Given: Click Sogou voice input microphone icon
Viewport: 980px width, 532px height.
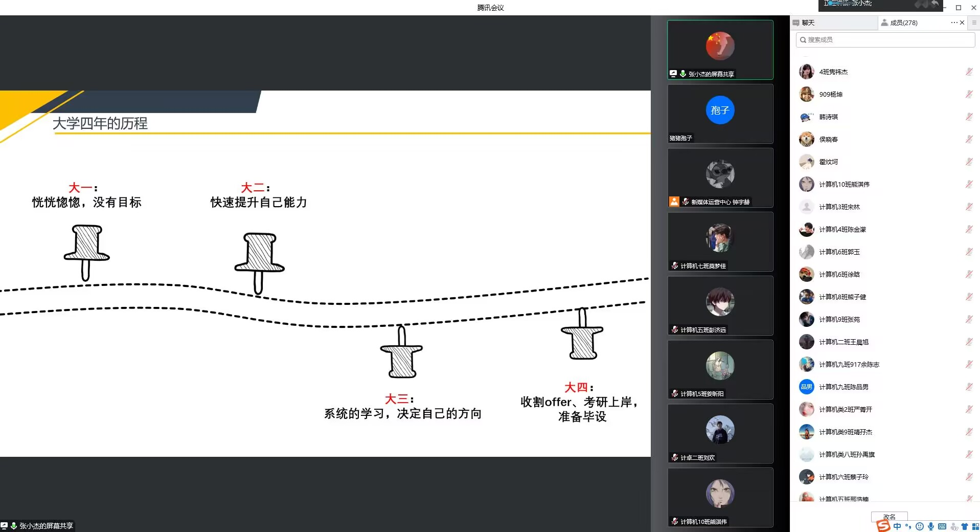Looking at the screenshot, I should click(x=931, y=526).
